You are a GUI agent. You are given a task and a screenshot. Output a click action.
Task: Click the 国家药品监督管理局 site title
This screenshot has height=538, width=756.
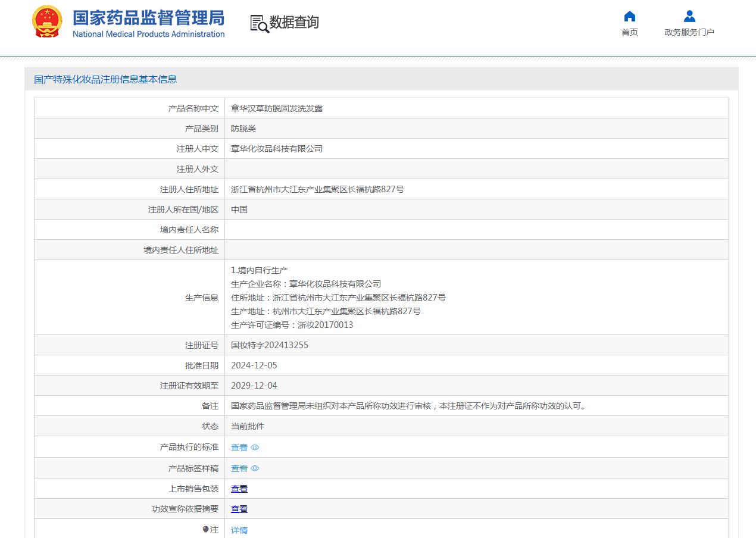(148, 18)
